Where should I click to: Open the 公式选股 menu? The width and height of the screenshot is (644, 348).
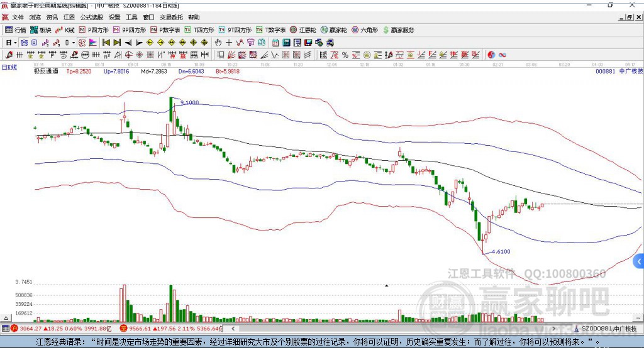92,17
